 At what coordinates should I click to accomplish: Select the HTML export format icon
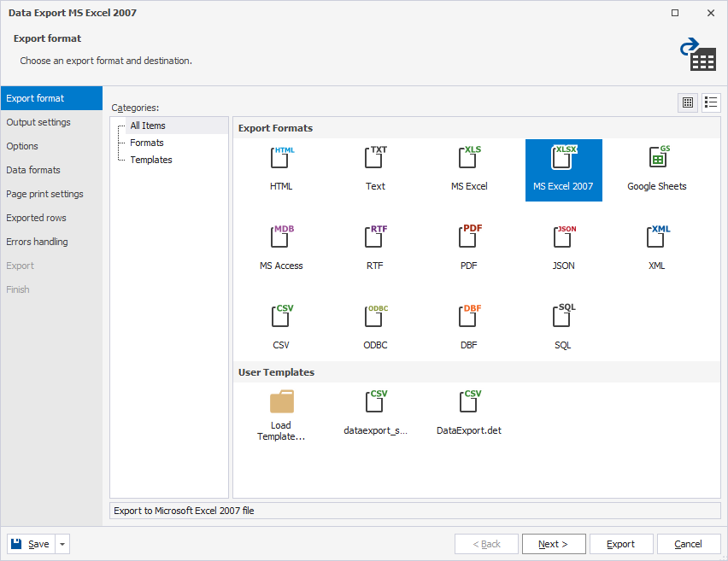point(281,160)
